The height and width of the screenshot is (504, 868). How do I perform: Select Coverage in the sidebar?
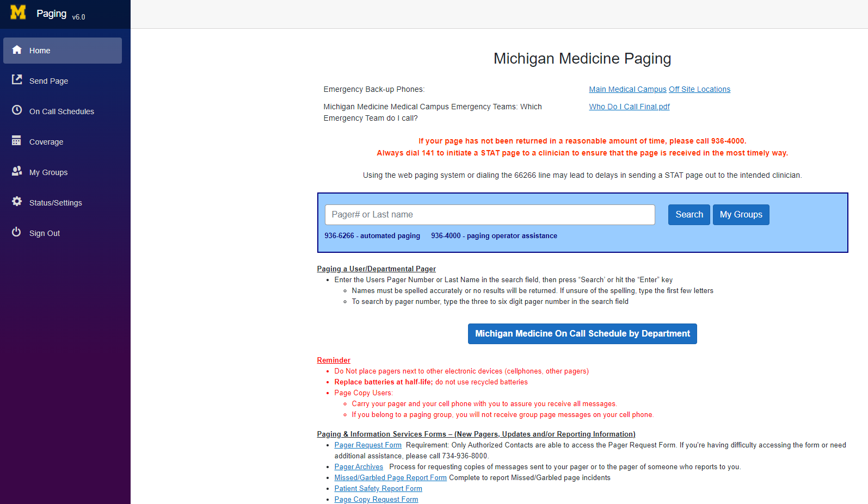(x=63, y=142)
